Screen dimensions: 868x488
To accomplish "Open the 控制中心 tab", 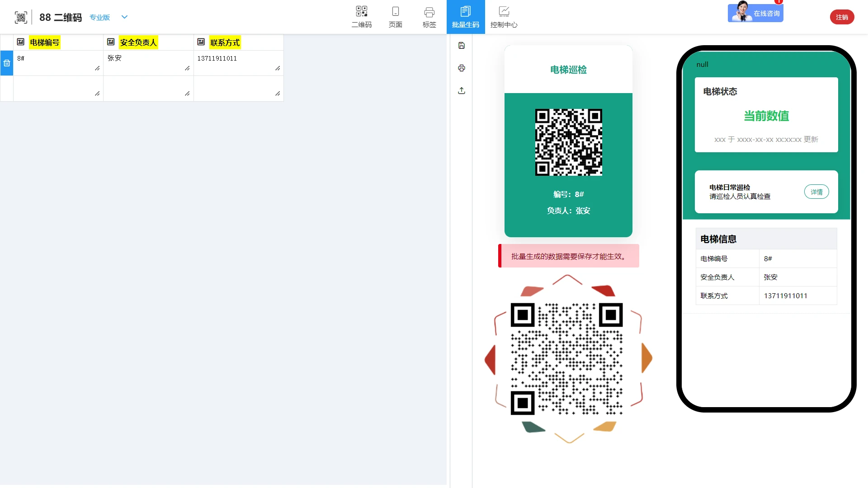I will (504, 17).
